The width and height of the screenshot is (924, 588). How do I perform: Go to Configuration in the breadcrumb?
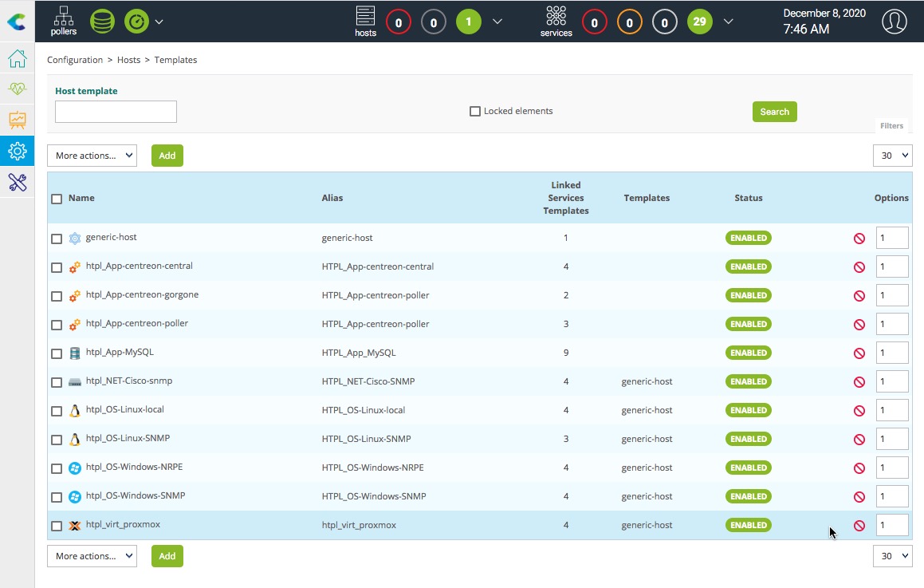[74, 60]
